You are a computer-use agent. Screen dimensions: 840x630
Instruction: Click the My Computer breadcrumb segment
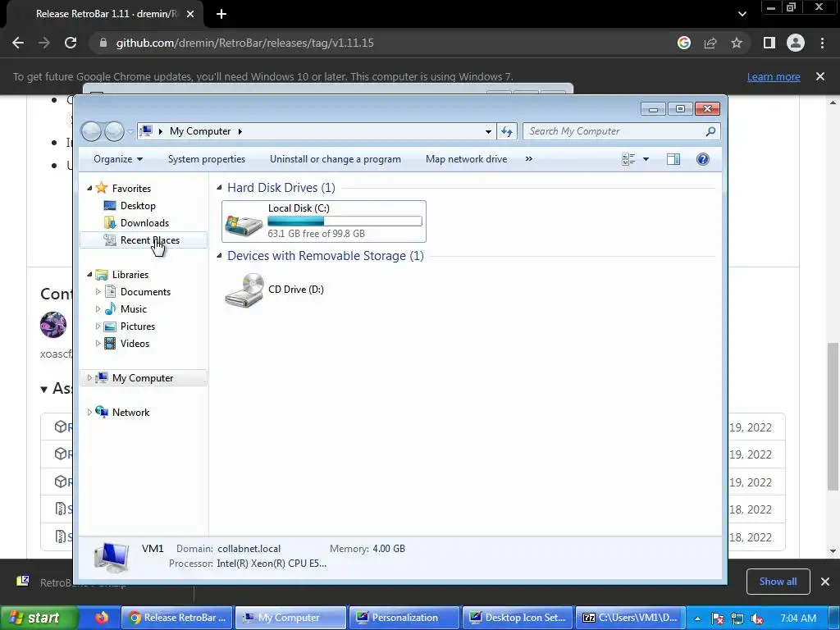coord(200,131)
